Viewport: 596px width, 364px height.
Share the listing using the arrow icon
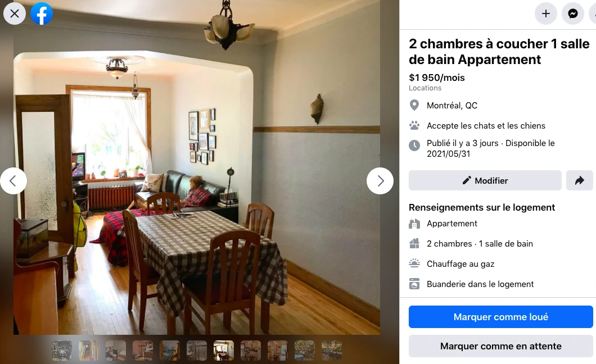coord(579,180)
